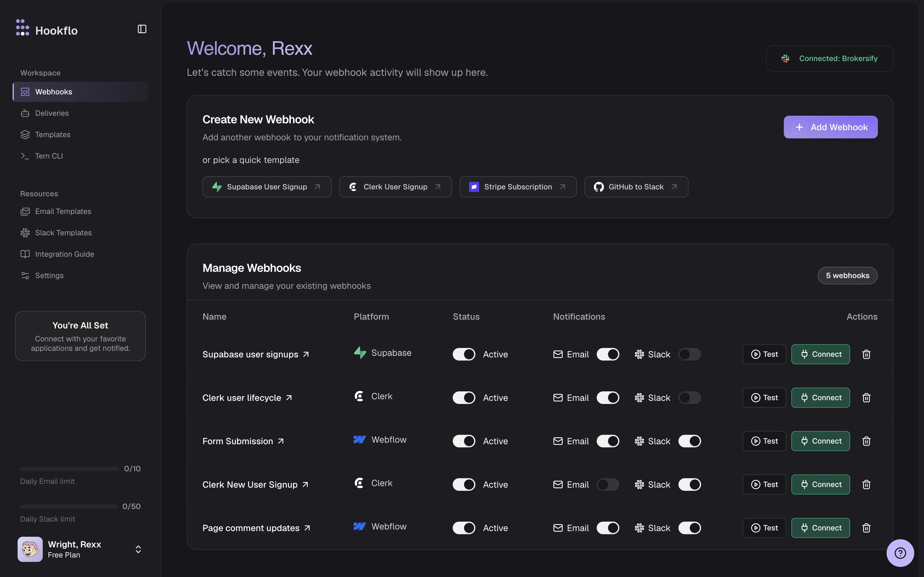Screen dimensions: 924x577
Task: Pick the GitHub to Slack template
Action: click(x=636, y=187)
